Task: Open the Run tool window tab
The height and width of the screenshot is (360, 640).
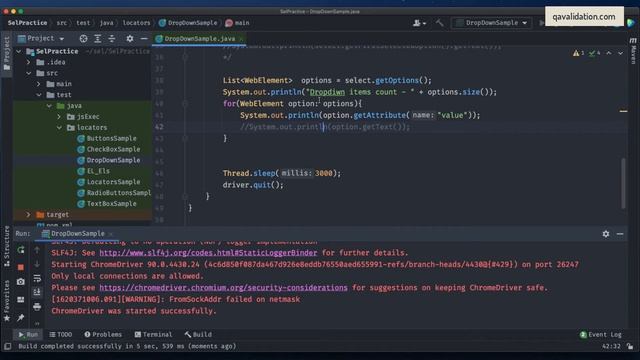Action: [x=28, y=334]
